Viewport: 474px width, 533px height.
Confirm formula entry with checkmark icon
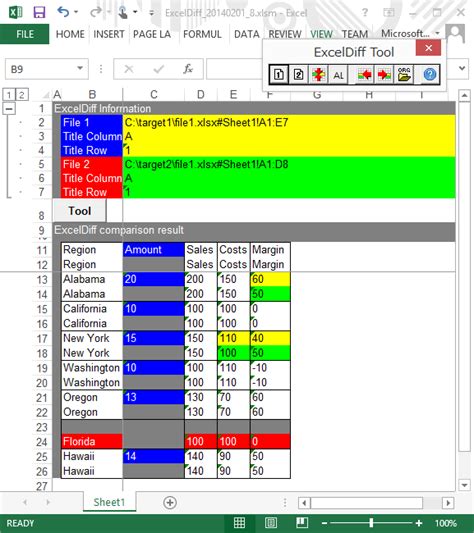(x=158, y=69)
